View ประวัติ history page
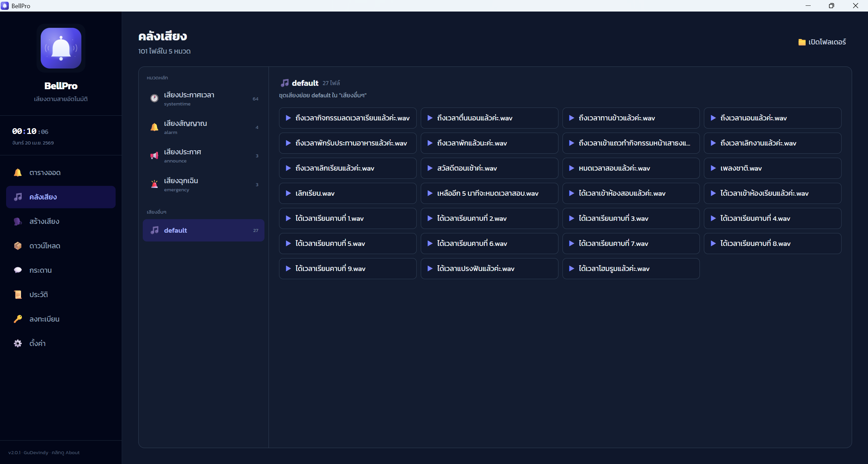This screenshot has width=868, height=464. point(61,295)
